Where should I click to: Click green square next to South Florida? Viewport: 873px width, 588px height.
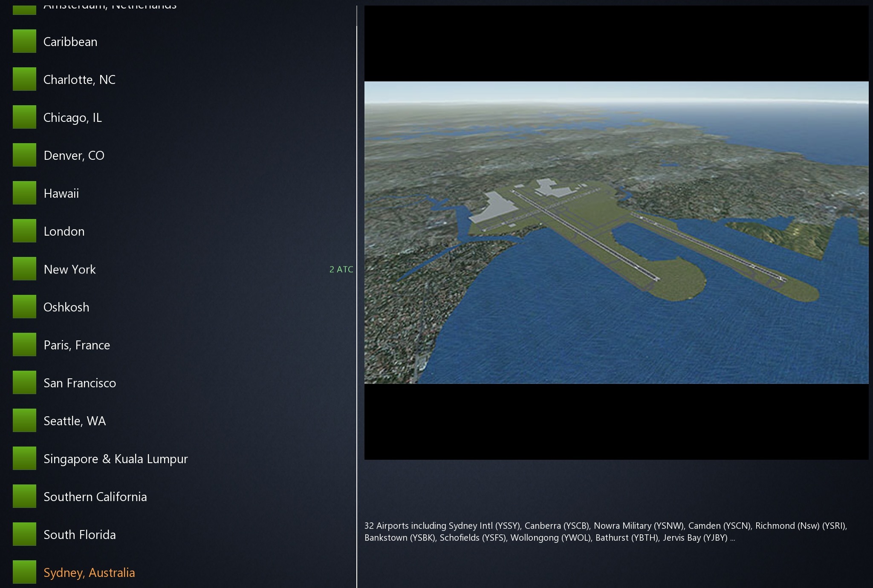[x=24, y=534]
